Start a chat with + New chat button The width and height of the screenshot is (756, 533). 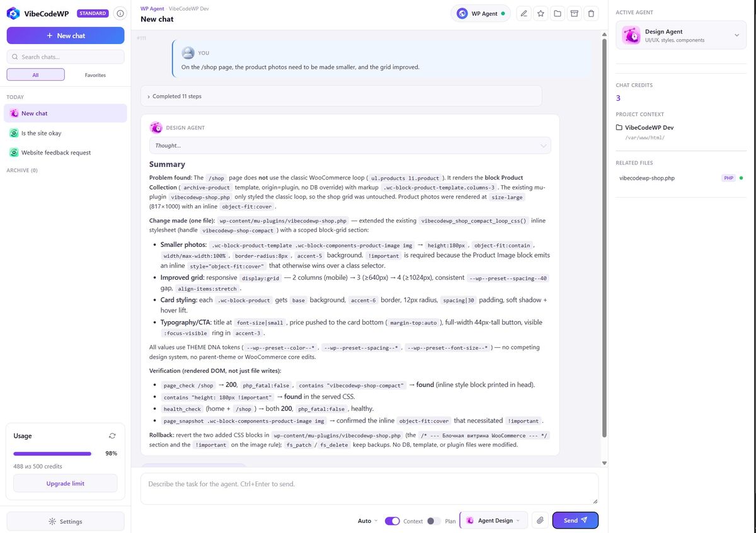point(66,35)
